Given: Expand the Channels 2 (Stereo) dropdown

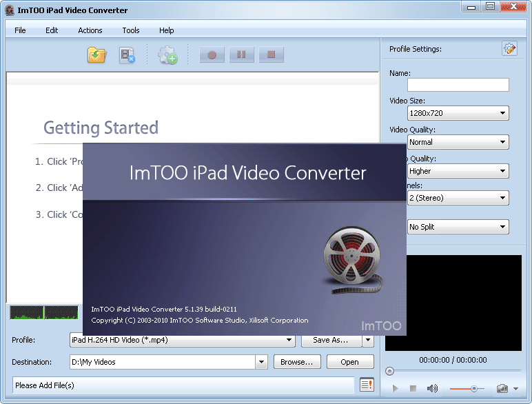Looking at the screenshot, I should [458, 198].
